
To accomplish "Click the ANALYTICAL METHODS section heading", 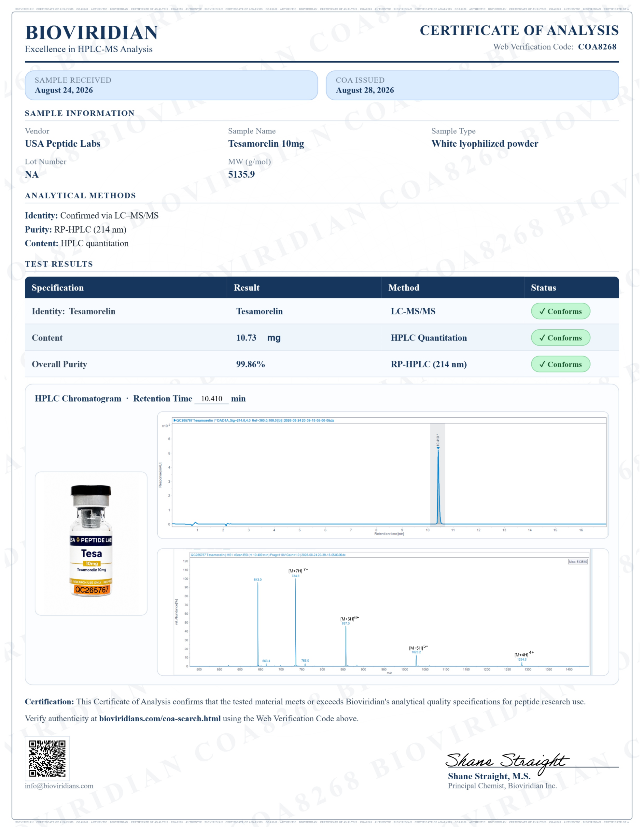I will (80, 195).
